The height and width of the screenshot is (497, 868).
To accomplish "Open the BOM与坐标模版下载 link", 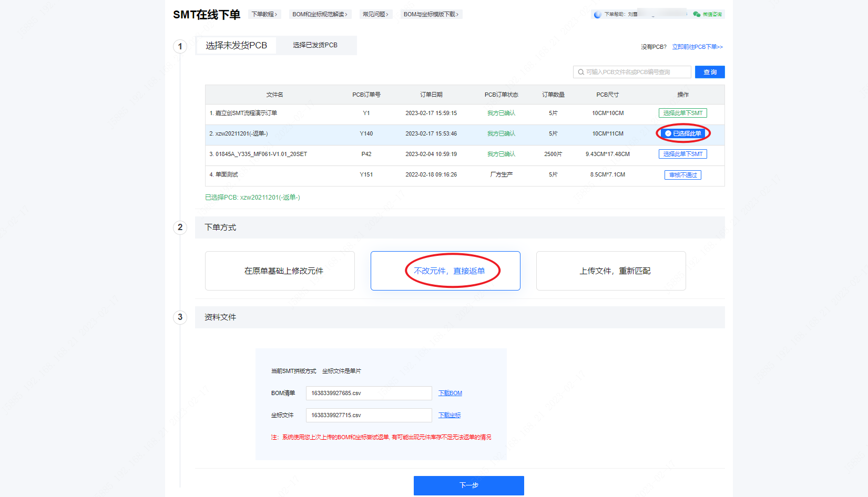I will click(431, 14).
